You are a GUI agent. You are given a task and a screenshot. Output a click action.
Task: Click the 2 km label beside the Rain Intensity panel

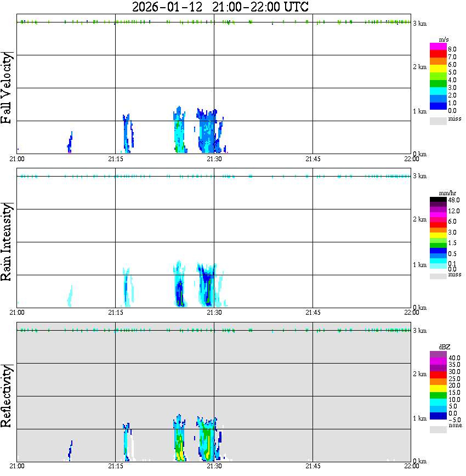click(419, 219)
